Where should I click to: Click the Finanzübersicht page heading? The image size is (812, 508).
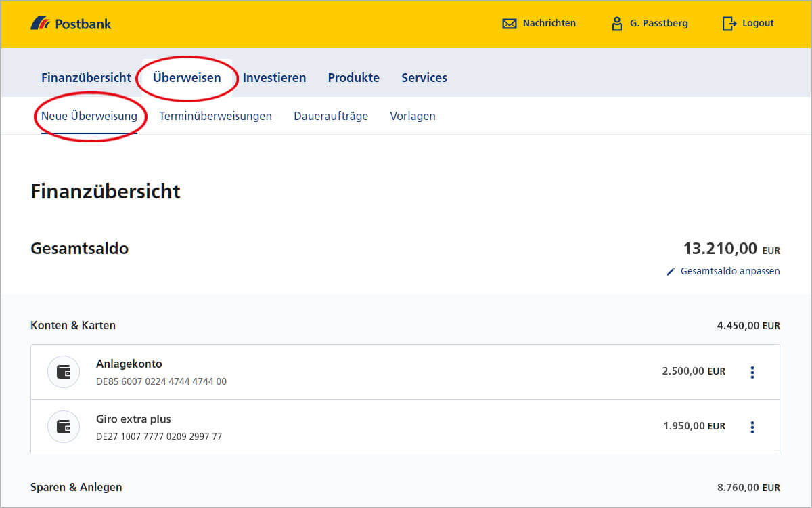(x=106, y=192)
